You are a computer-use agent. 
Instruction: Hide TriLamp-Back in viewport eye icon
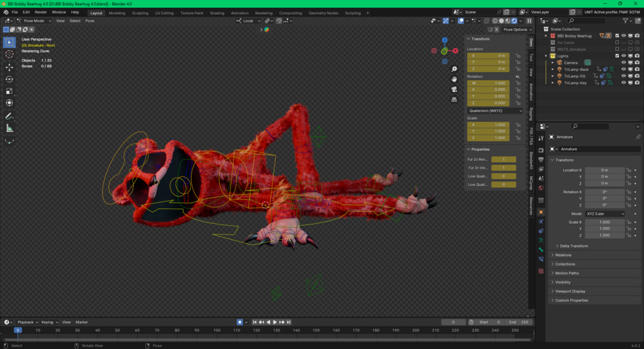(623, 69)
